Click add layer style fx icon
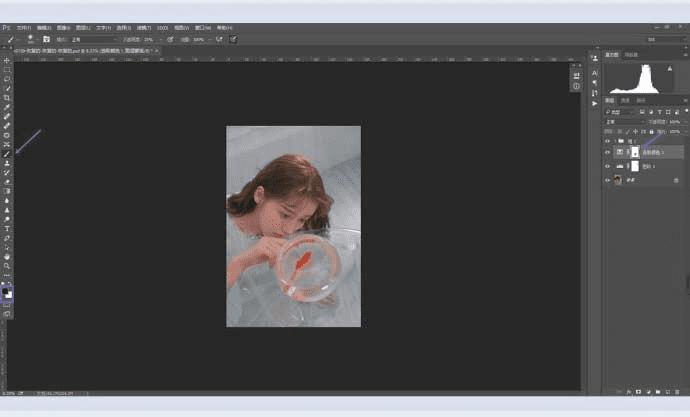690x417 pixels. [628, 391]
